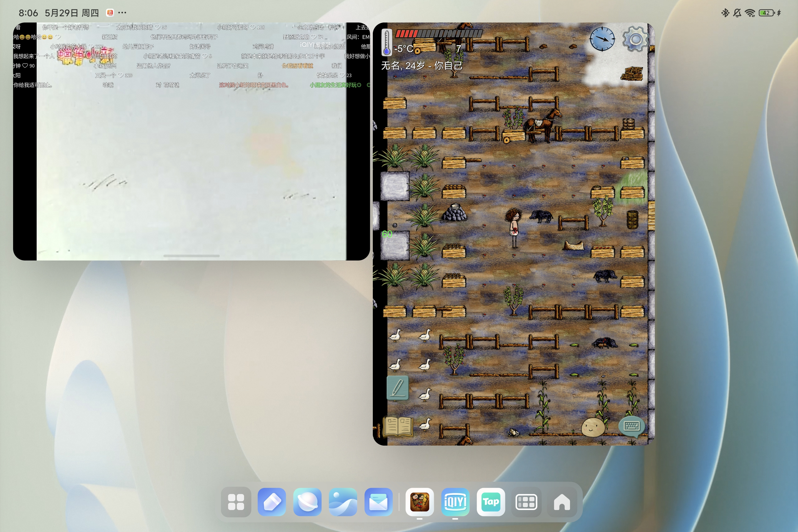This screenshot has height=532, width=798.
Task: Tap the bullet comment "又哭一个"
Action: [x=106, y=75]
